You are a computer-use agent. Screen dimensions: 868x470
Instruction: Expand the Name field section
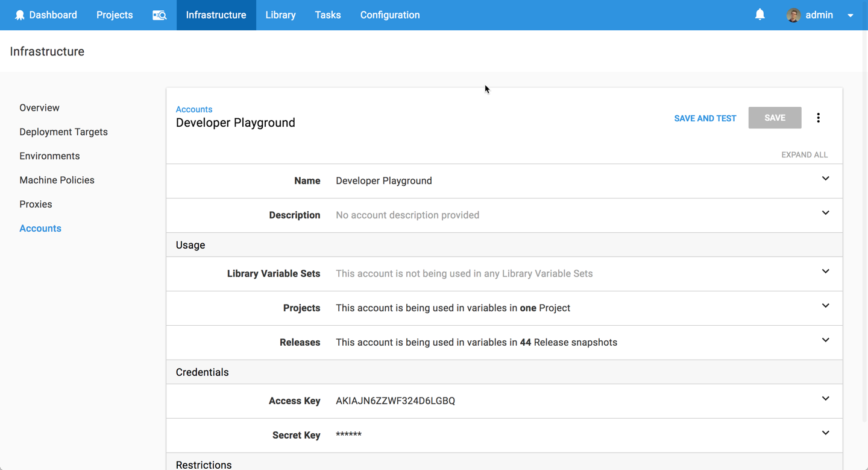point(825,179)
